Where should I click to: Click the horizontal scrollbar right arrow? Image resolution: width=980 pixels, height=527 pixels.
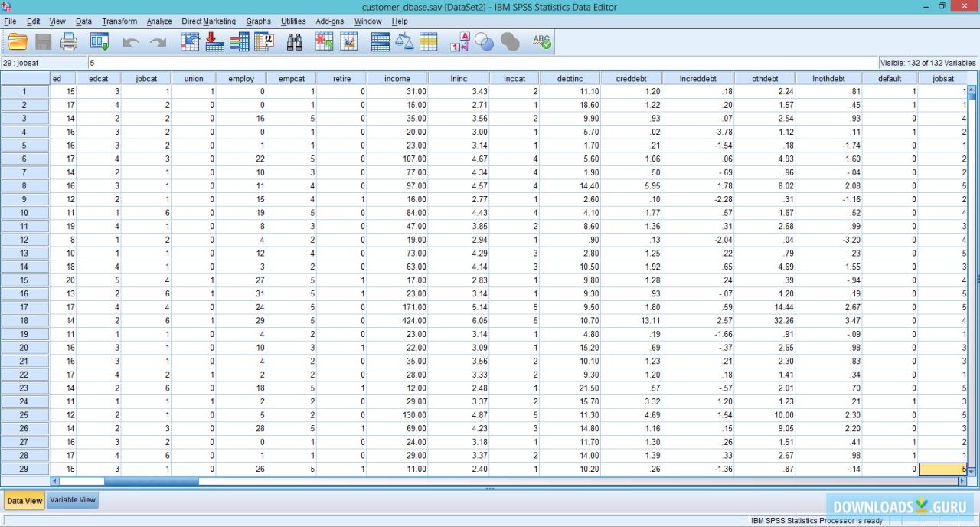pyautogui.click(x=962, y=481)
